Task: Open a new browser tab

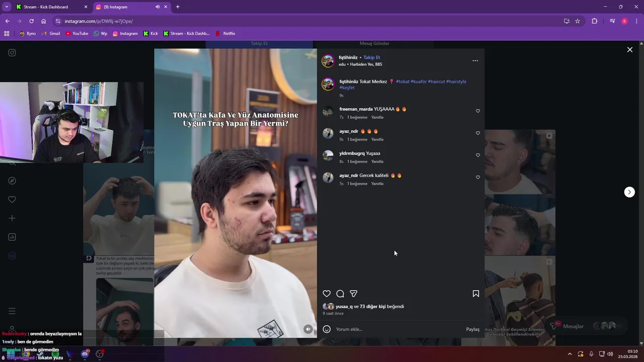Action: pyautogui.click(x=178, y=7)
